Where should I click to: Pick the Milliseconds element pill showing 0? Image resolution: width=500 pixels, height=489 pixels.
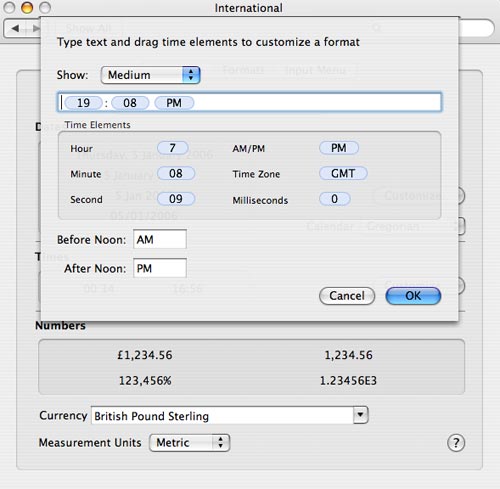pyautogui.click(x=335, y=199)
